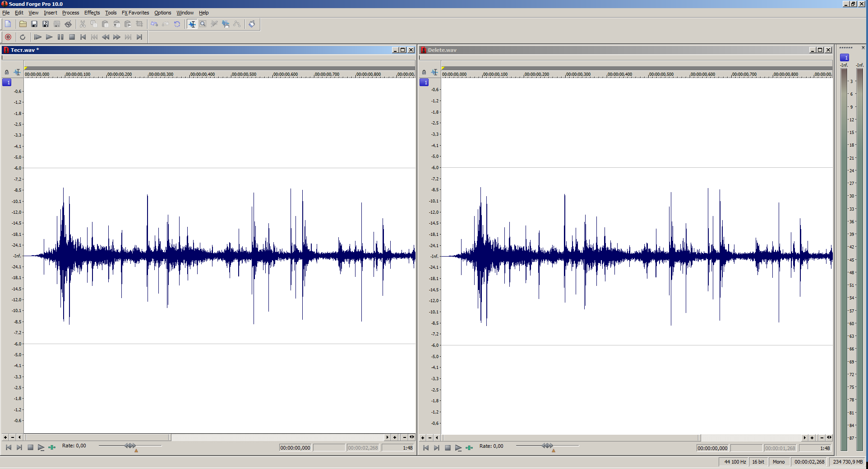Open the File menu
The width and height of the screenshot is (868, 469).
(x=6, y=13)
